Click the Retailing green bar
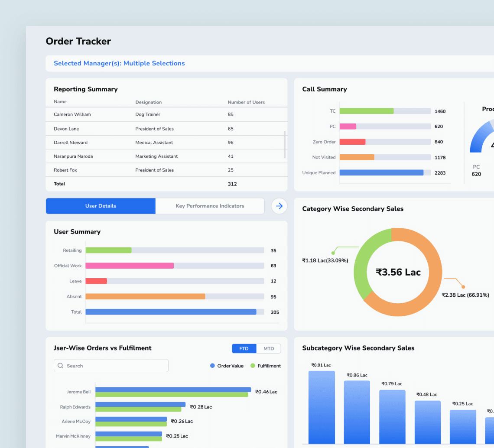The height and width of the screenshot is (448, 494). [108, 250]
